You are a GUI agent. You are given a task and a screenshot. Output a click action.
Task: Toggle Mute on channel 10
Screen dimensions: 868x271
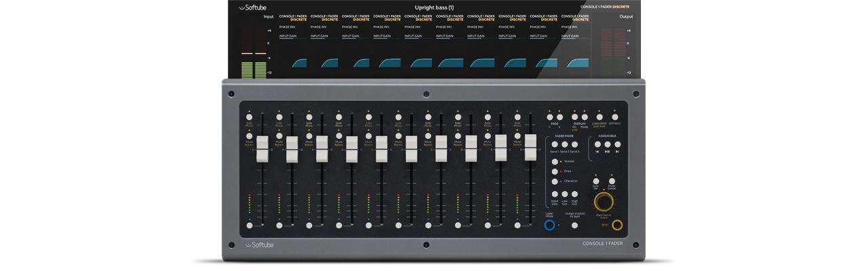(517, 136)
